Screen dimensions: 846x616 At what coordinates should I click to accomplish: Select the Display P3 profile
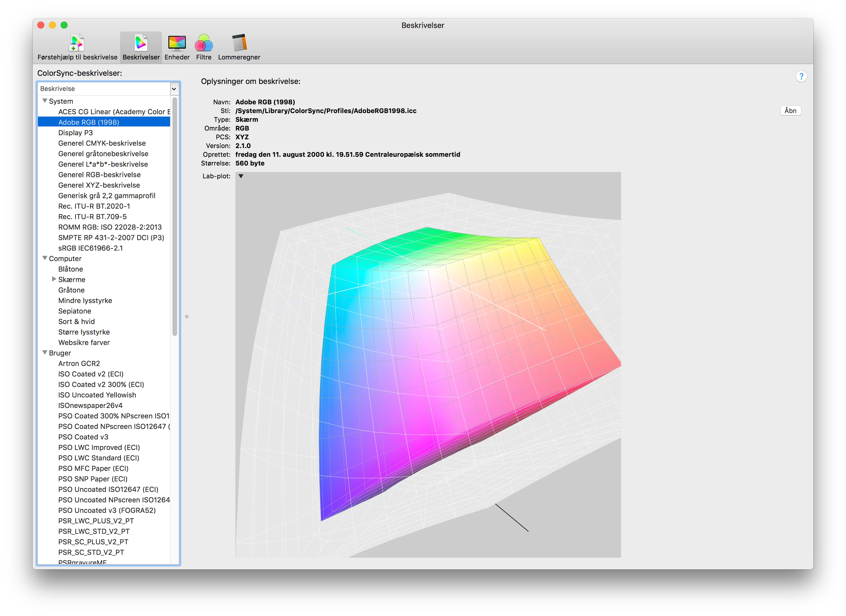coord(75,133)
